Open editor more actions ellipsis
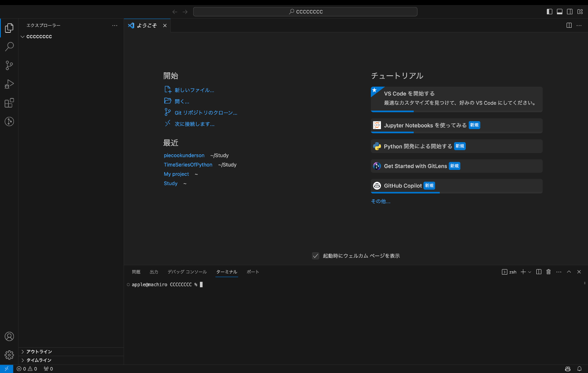Screen dimensions: 588x373 point(579,25)
